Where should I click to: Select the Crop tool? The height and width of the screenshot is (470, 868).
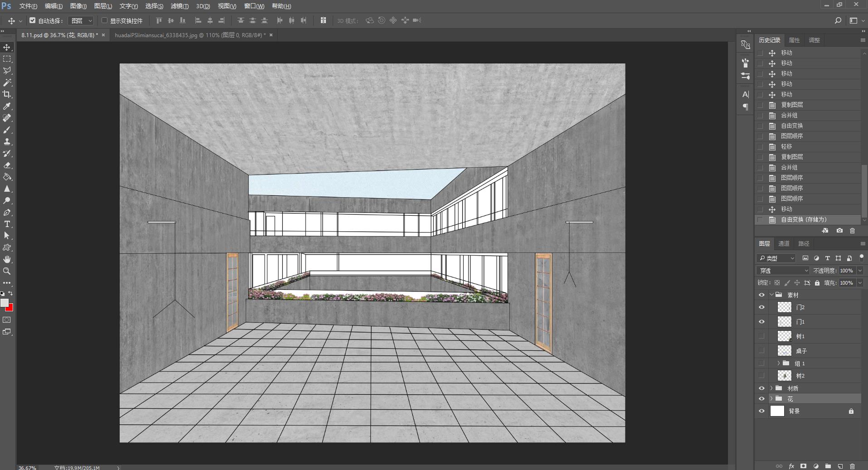click(7, 94)
